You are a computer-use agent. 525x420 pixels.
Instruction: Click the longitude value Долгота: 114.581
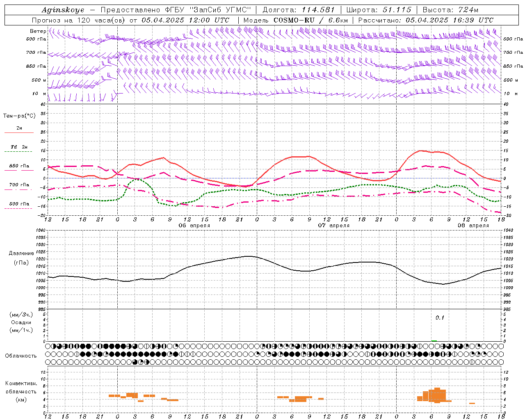299,10
